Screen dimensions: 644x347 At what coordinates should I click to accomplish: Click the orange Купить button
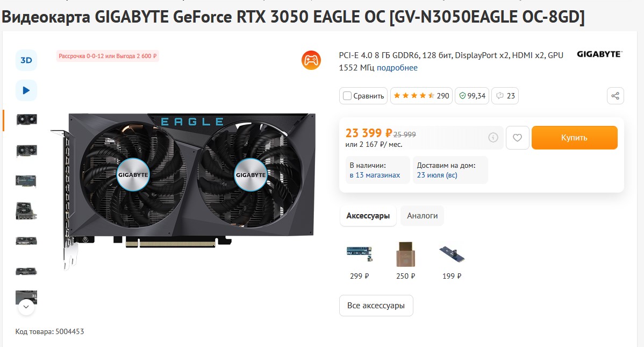click(x=574, y=138)
